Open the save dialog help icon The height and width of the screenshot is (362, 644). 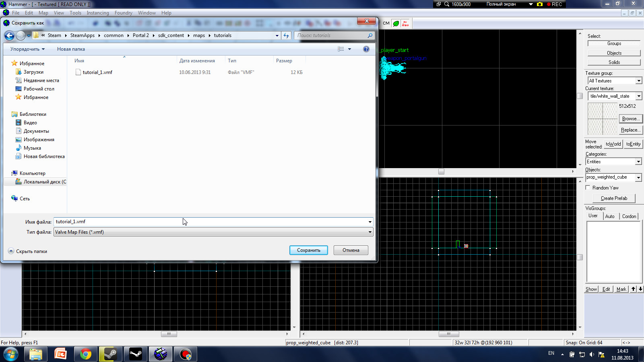[x=366, y=49]
